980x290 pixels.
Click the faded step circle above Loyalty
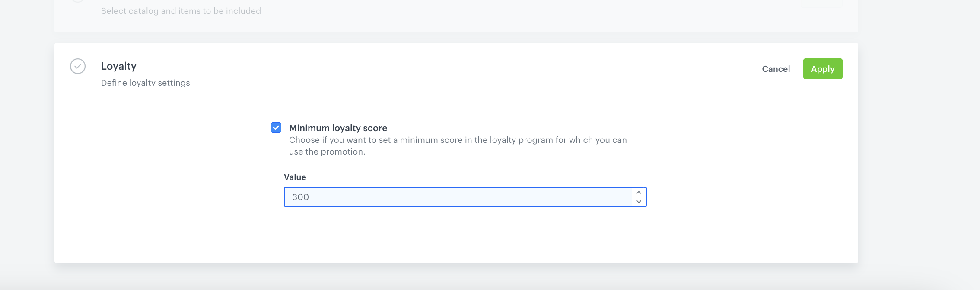78,1
